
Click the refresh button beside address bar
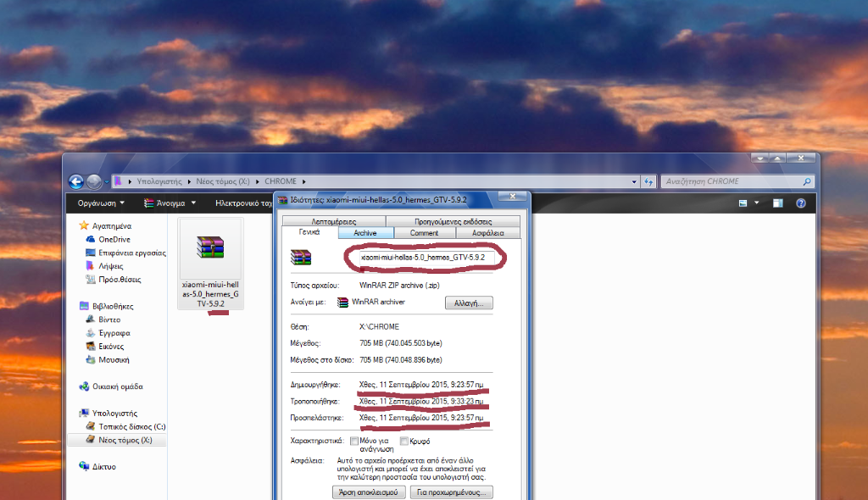[648, 181]
